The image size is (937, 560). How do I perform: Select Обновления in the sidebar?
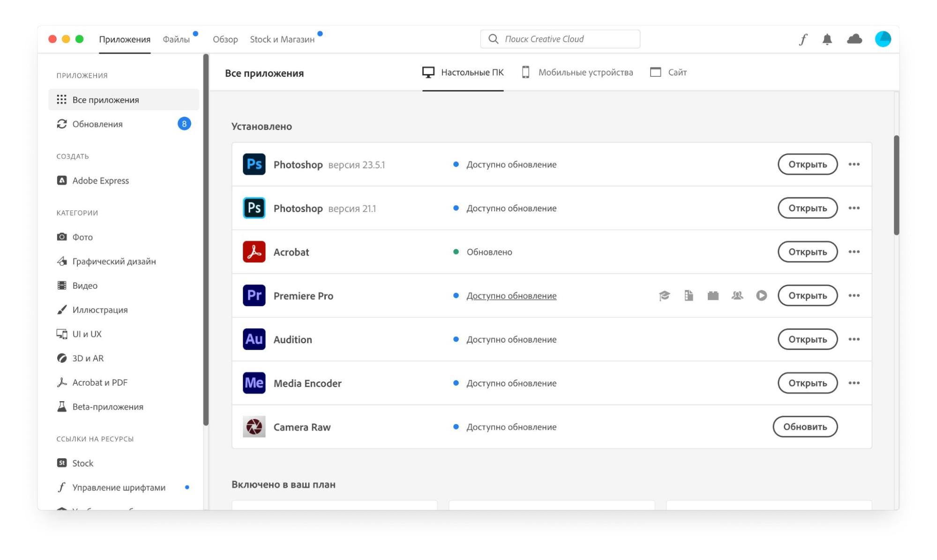pyautogui.click(x=97, y=124)
